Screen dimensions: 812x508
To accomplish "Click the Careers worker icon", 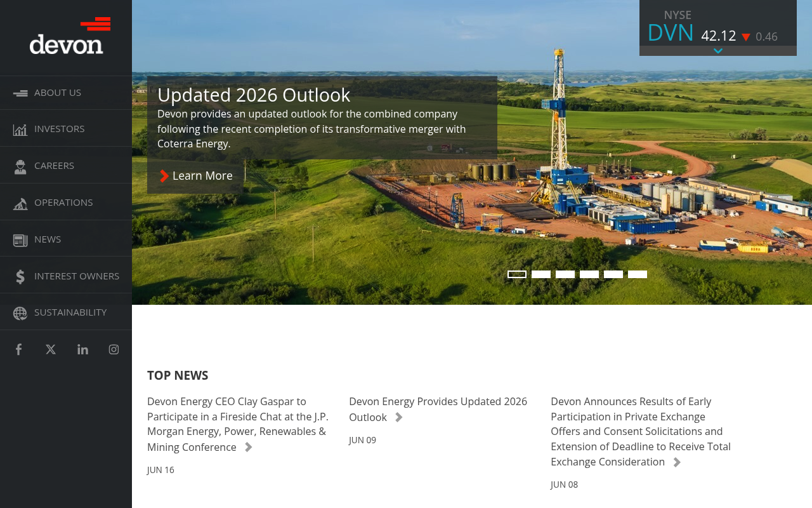I will coord(20,166).
